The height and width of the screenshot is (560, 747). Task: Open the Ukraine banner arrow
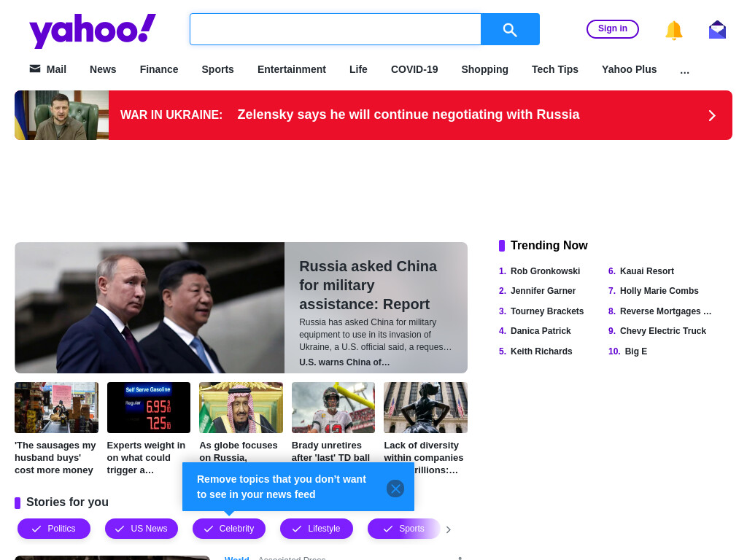pos(712,115)
